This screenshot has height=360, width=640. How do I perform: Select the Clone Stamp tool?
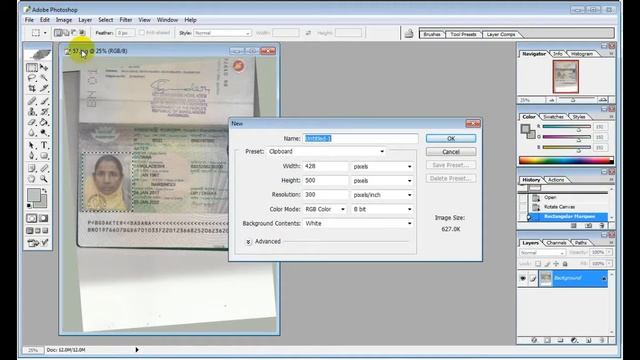click(32, 111)
